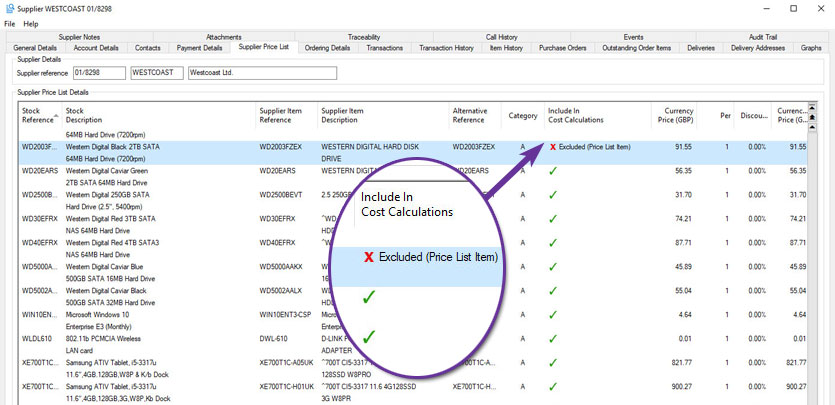Select the 'Microsoft Windows 10' stock description
This screenshot has width=835, height=405.
[x=95, y=315]
